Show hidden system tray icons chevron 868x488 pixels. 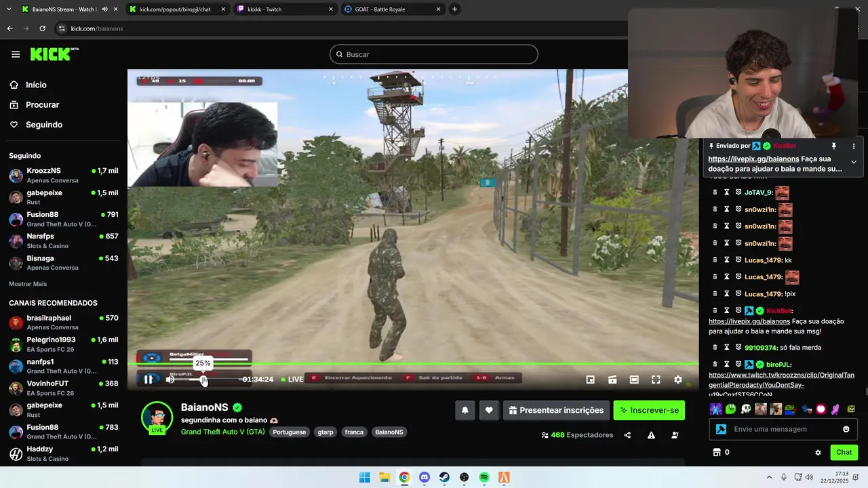click(x=770, y=477)
